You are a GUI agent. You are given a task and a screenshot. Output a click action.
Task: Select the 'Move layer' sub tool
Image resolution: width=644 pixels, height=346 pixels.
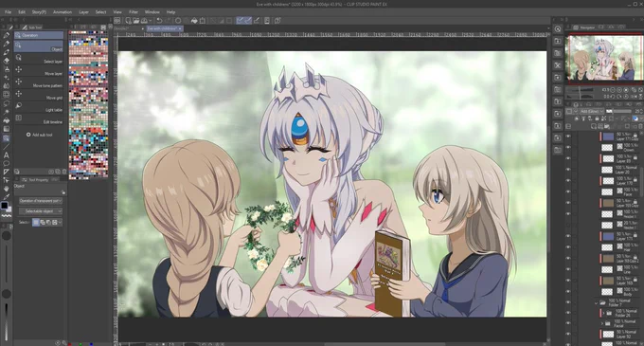tap(39, 71)
